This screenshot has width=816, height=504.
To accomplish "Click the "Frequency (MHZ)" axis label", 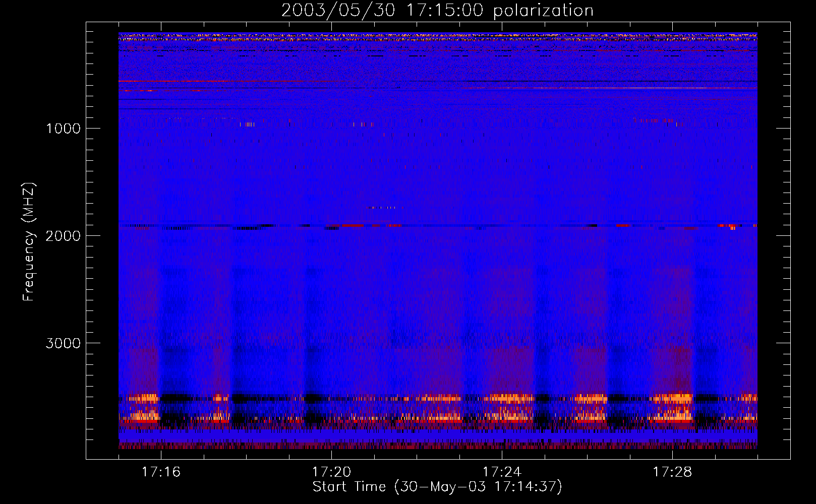I will point(29,242).
